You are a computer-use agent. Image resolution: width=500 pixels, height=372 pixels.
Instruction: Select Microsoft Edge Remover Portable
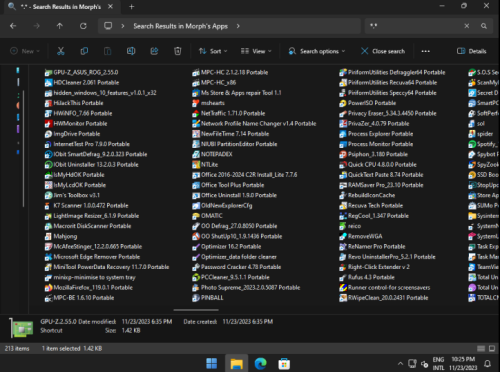tap(92, 257)
